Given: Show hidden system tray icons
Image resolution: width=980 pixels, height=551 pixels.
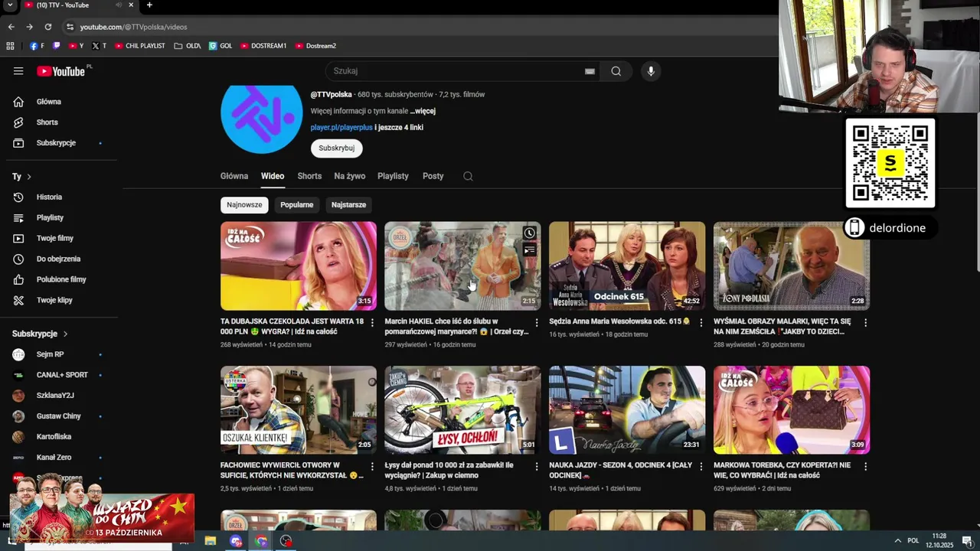Looking at the screenshot, I should (898, 541).
